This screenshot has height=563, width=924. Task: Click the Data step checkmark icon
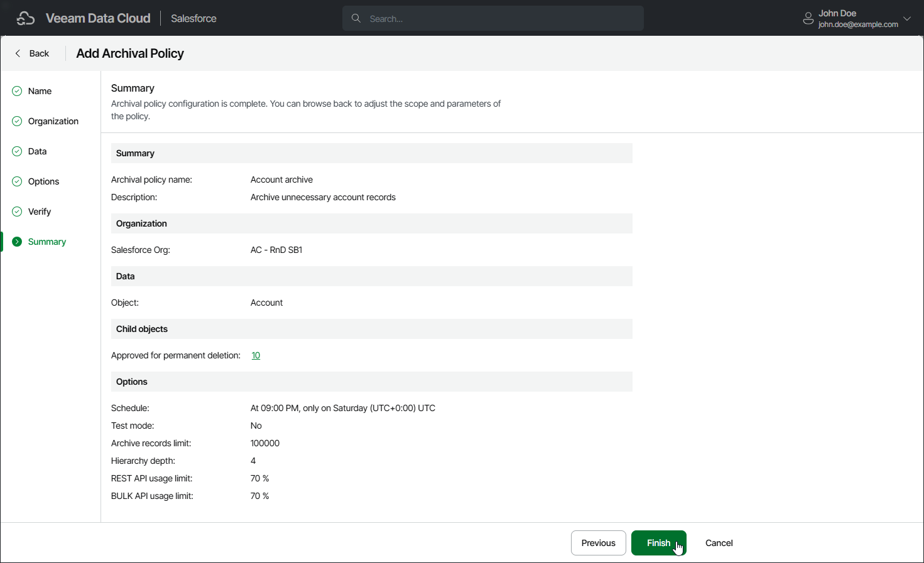point(17,151)
